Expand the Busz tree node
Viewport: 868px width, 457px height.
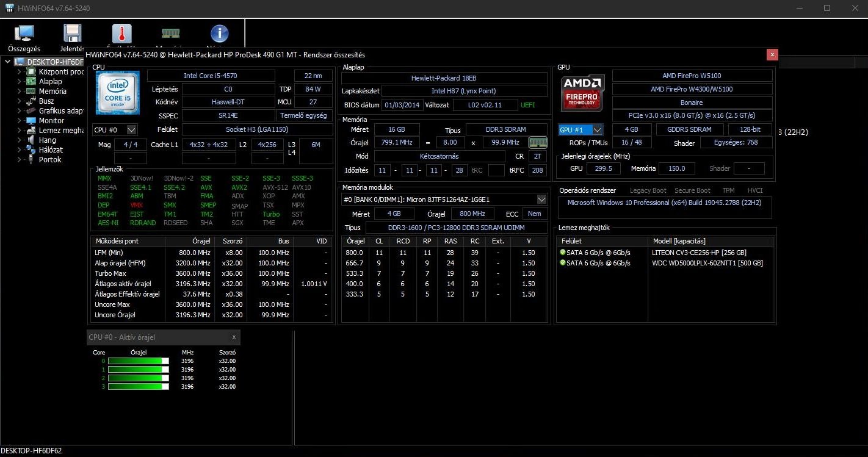pos(19,101)
